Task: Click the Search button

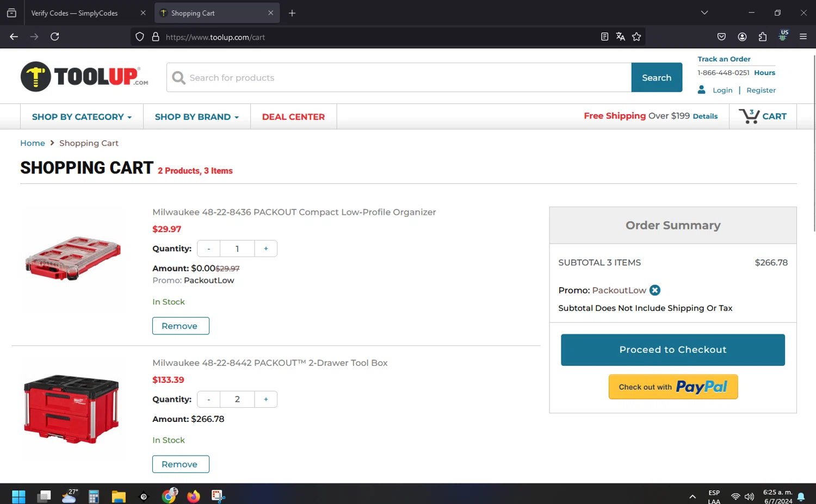Action: click(x=657, y=77)
